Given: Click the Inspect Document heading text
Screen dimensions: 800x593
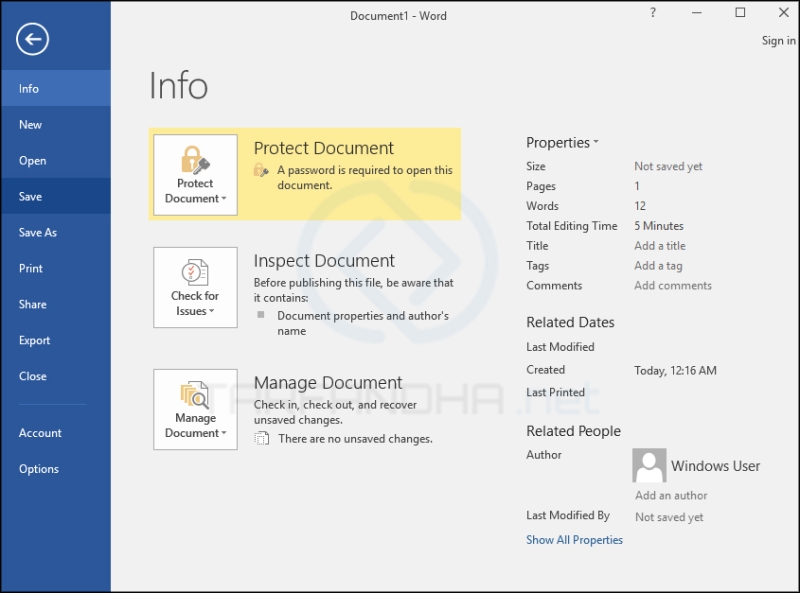Looking at the screenshot, I should coord(324,261).
